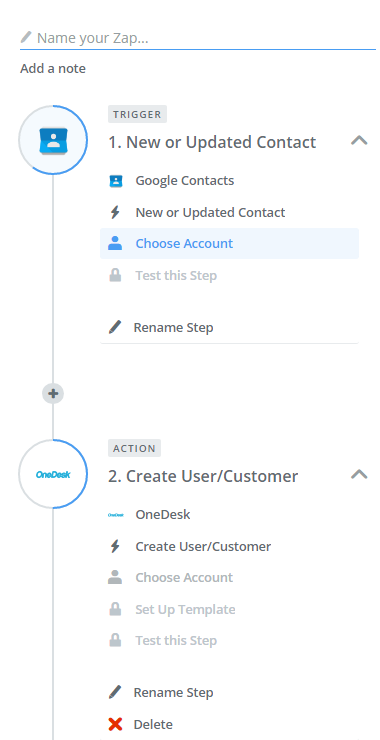This screenshot has width=380, height=740.
Task: Click lightning bolt icon next to New or Updated Contact
Action: 115,212
